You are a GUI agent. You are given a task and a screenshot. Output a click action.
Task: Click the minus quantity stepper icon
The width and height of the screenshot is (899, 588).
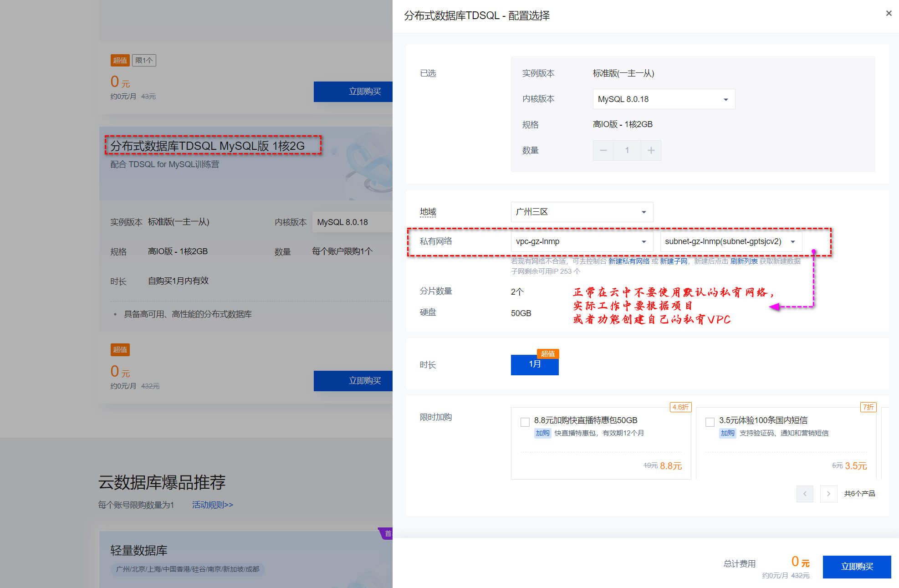[x=603, y=150]
